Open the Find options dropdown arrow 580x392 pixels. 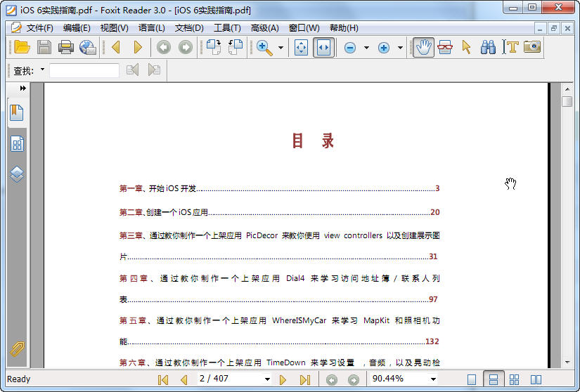point(43,69)
